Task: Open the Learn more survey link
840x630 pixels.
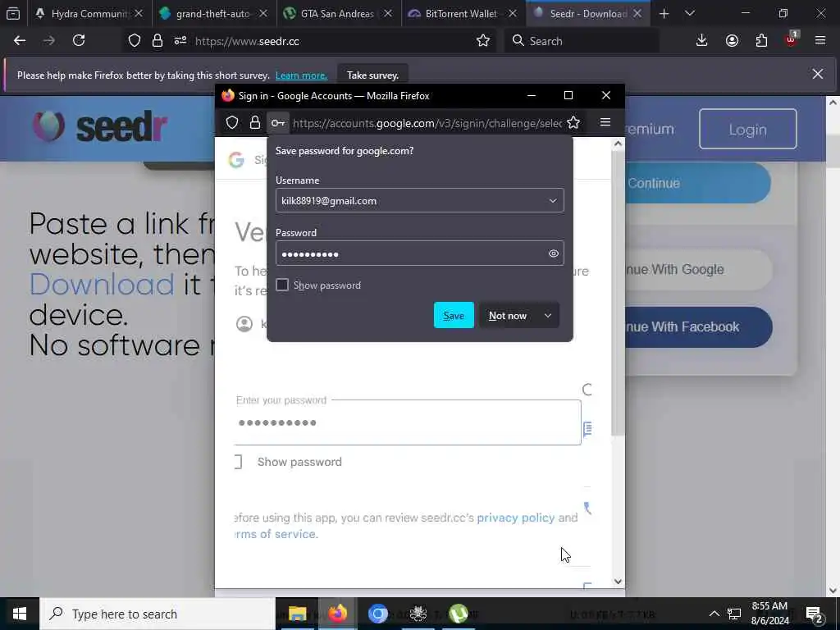Action: click(301, 75)
